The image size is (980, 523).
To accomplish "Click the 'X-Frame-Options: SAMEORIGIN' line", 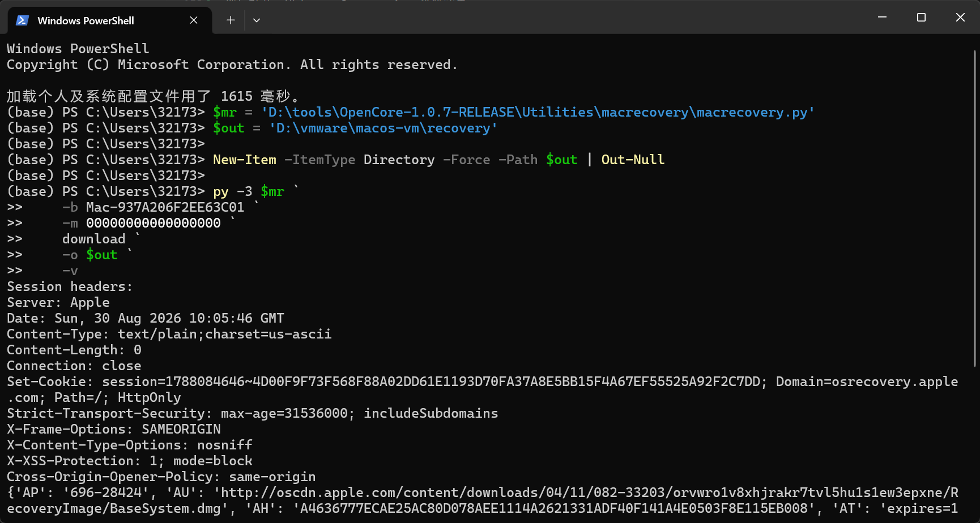I will click(114, 429).
